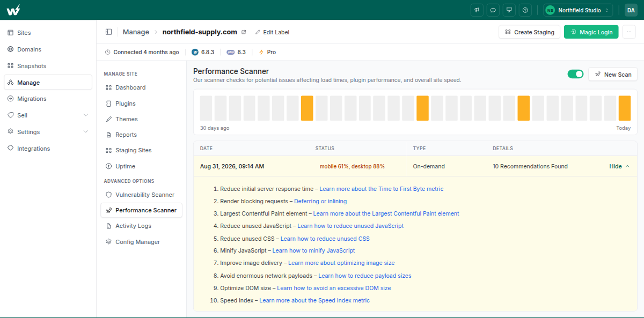The height and width of the screenshot is (318, 644).
Task: Select the Today orange bar in scan history
Action: pyautogui.click(x=625, y=108)
